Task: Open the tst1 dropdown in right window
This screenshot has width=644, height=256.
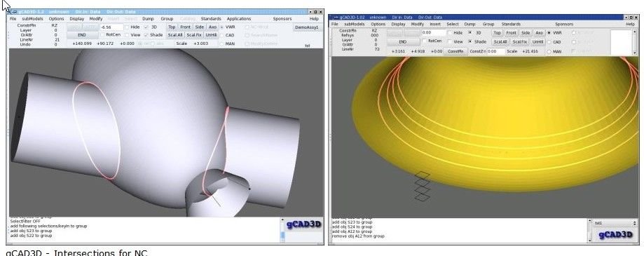Action: click(x=615, y=223)
